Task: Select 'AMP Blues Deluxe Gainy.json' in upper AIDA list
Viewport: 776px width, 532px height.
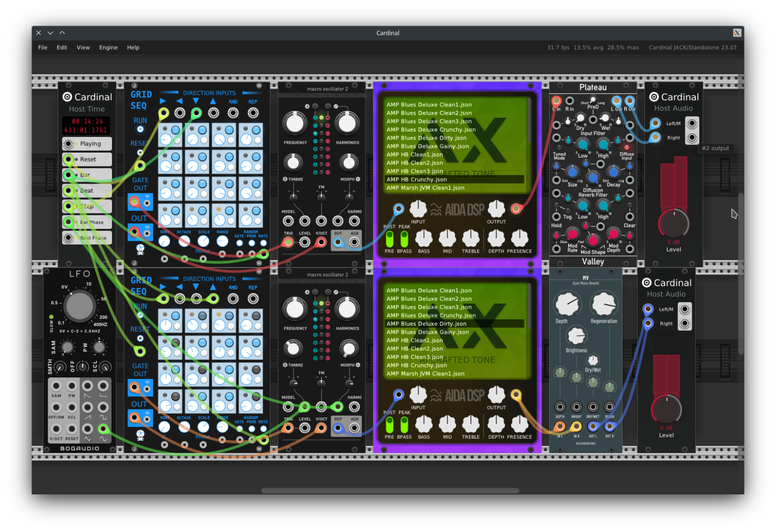Action: (454, 146)
